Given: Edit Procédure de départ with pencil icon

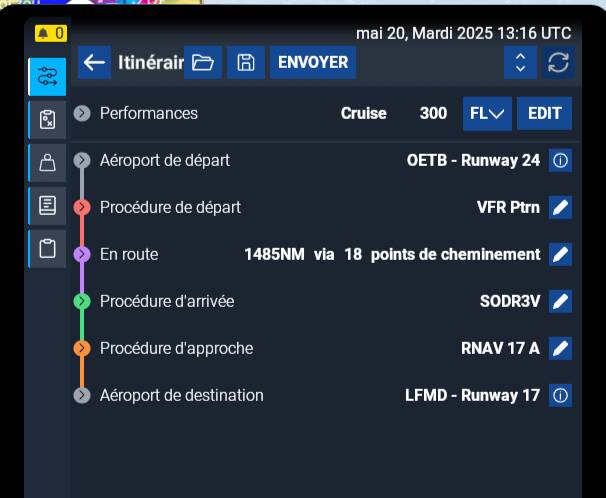Looking at the screenshot, I should pyautogui.click(x=561, y=208).
